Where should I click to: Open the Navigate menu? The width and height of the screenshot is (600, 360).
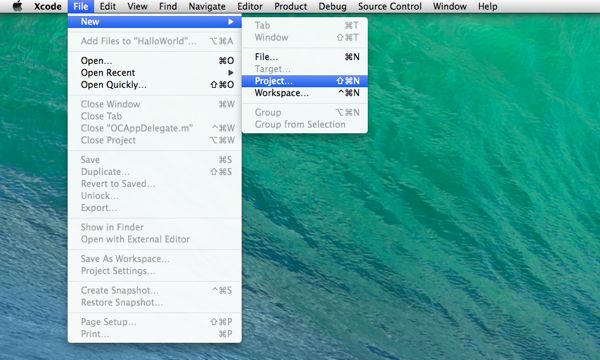pyautogui.click(x=207, y=7)
